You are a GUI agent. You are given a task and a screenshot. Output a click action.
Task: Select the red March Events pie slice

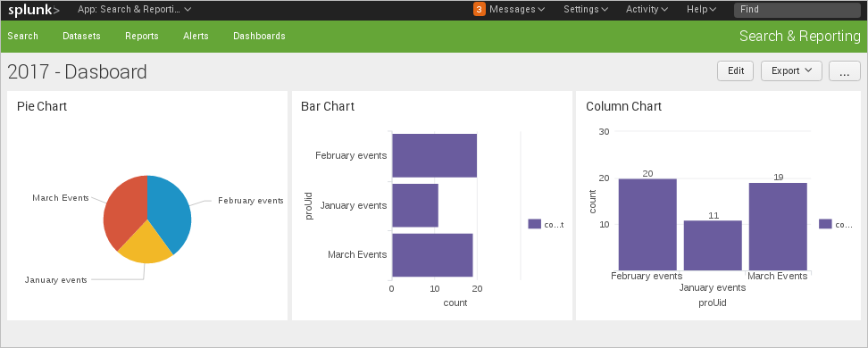[124, 211]
